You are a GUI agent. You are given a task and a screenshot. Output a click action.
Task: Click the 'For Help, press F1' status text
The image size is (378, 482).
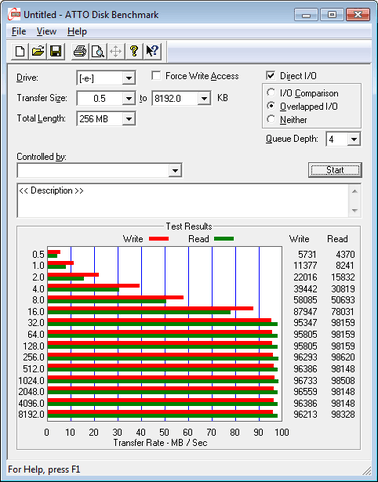click(x=44, y=470)
